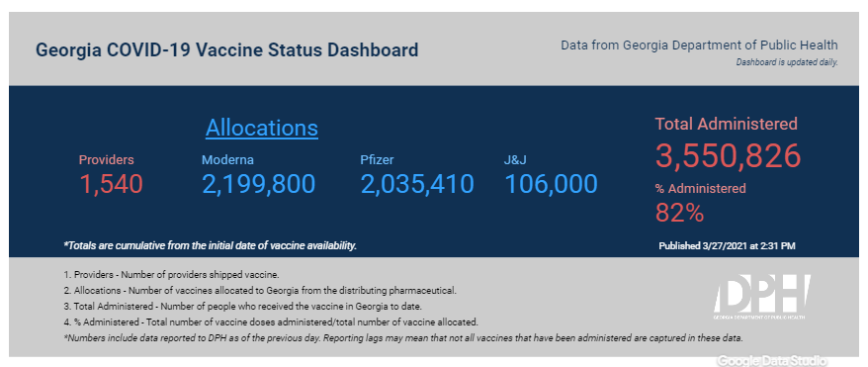Click the Data from Georgia Department of Public Health text
Viewport: 868px width, 367px height.
point(699,46)
